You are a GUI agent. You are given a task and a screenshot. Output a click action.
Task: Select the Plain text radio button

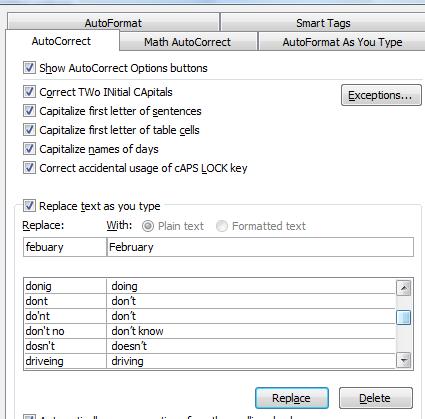tap(148, 226)
